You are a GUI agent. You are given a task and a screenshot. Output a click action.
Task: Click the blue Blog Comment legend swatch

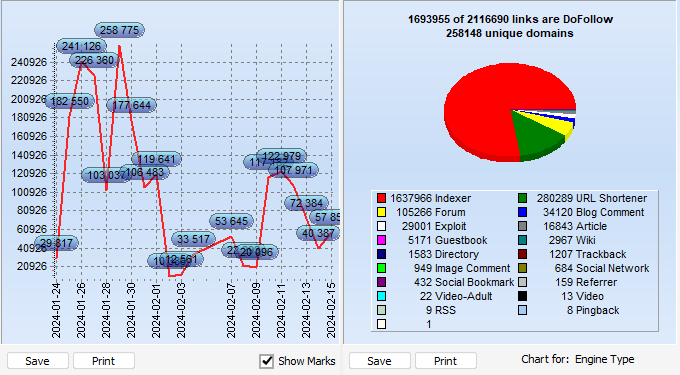(x=523, y=212)
